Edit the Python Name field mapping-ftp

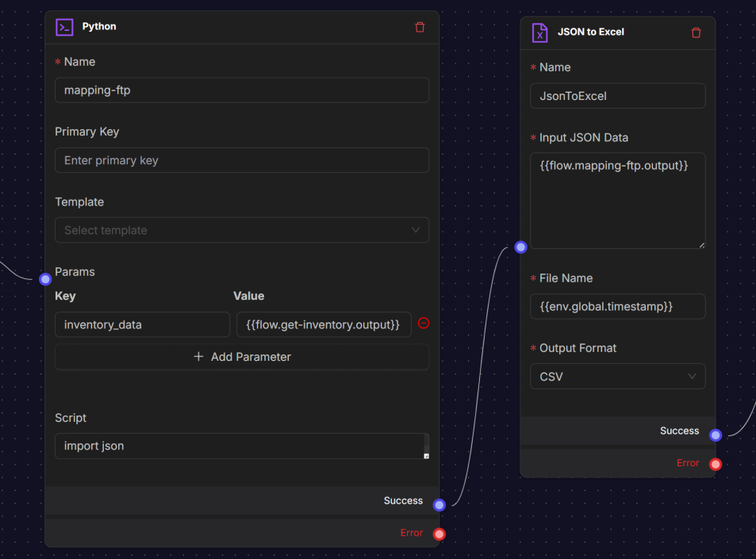241,90
